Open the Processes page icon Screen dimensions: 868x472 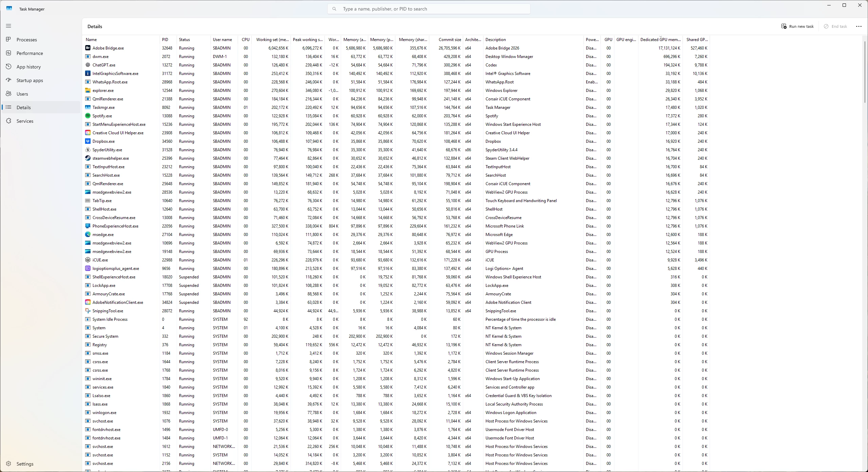[x=9, y=40]
